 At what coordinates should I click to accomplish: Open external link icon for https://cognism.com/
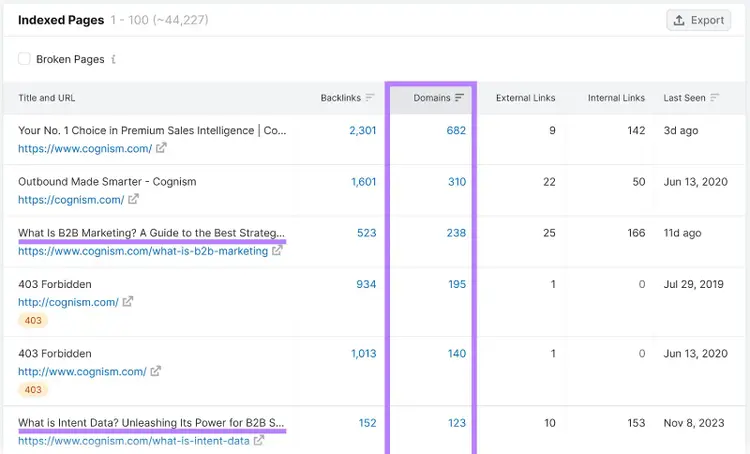click(x=133, y=199)
